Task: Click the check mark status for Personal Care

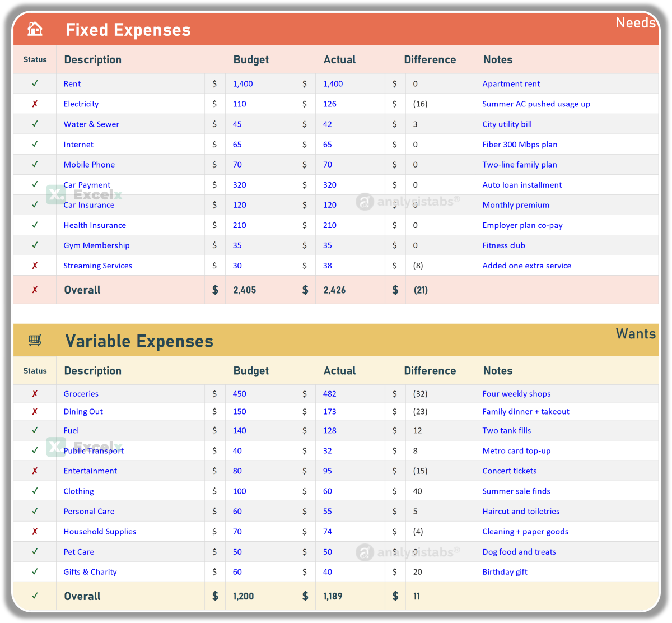Action: (x=35, y=511)
